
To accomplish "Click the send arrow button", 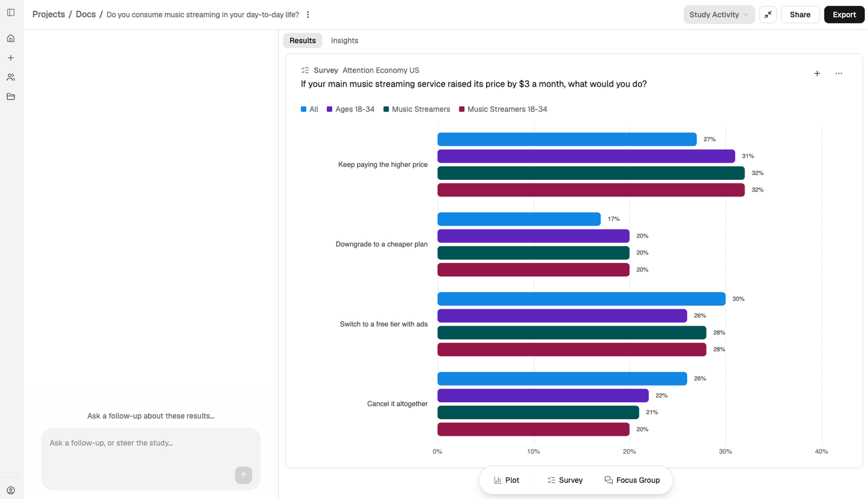I will (244, 475).
